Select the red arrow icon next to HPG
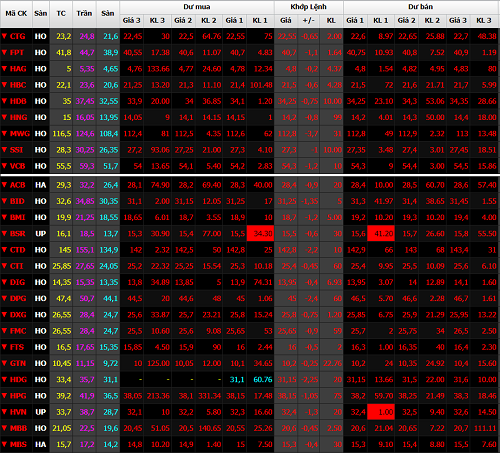500x453 pixels. coord(4,395)
